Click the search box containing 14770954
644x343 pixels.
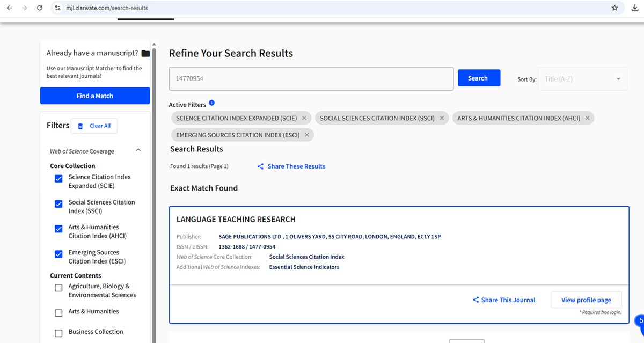[311, 78]
